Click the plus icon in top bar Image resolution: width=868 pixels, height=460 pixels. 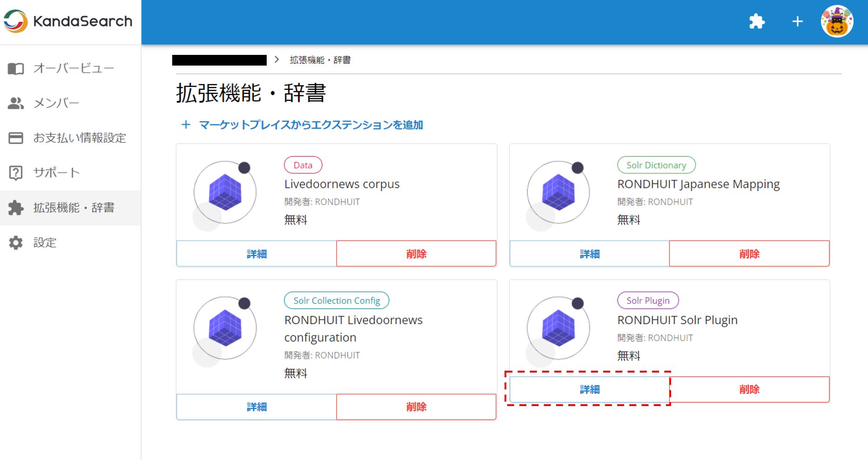click(797, 21)
